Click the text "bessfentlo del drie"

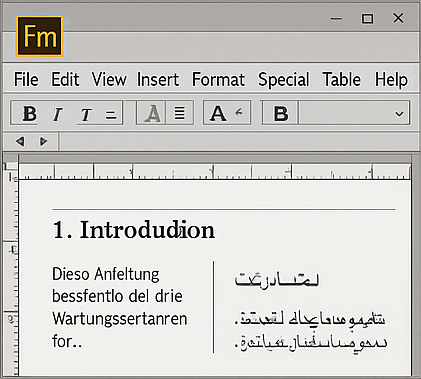(117, 296)
